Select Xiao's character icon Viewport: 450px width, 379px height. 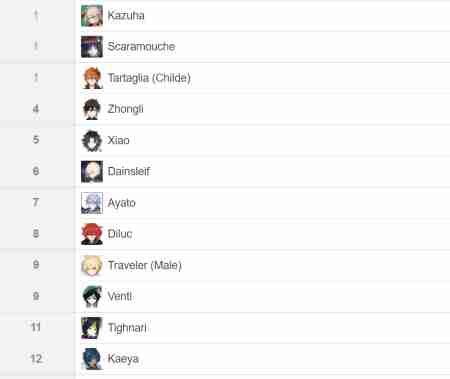pyautogui.click(x=92, y=140)
